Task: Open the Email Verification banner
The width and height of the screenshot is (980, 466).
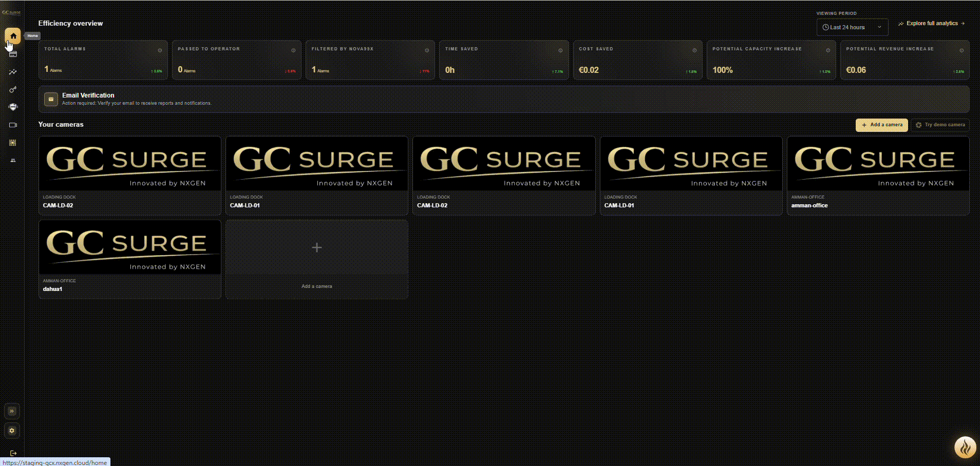Action: 504,99
